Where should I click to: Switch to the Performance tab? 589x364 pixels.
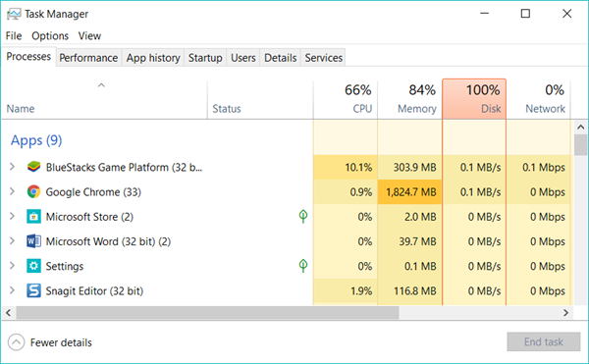click(88, 58)
